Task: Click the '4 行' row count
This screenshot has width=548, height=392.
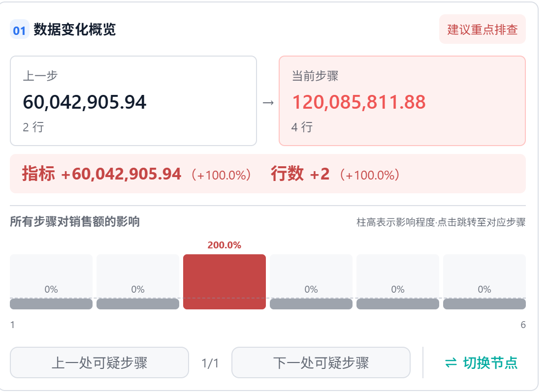Action: [302, 127]
